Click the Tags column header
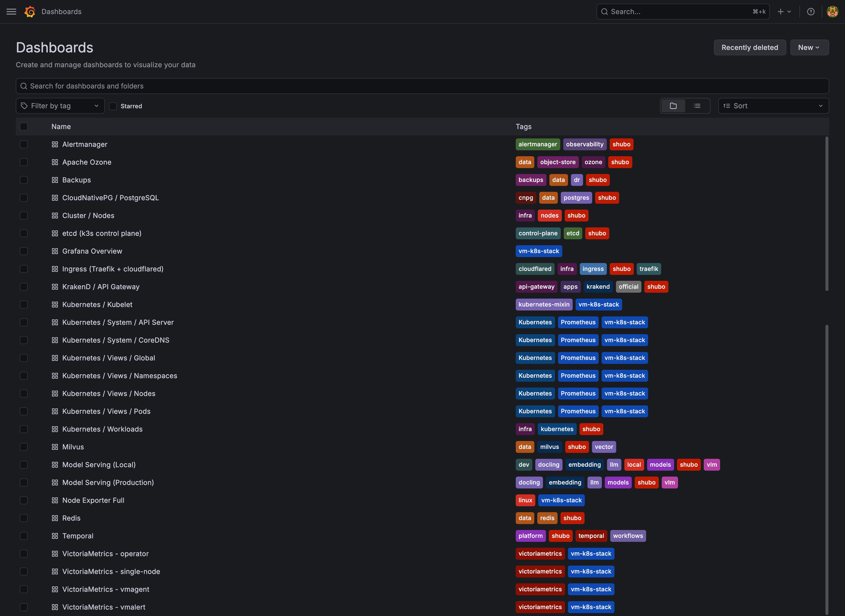845x616 pixels. pos(523,127)
